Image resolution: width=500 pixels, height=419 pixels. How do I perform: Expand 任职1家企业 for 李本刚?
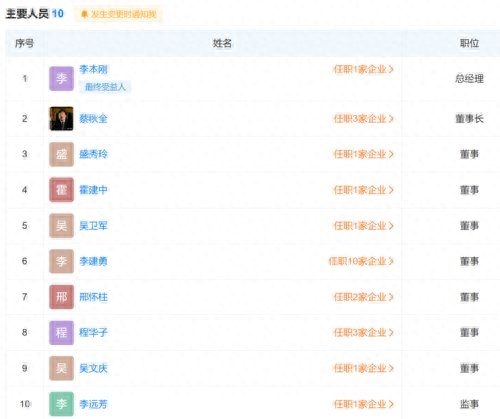[364, 69]
